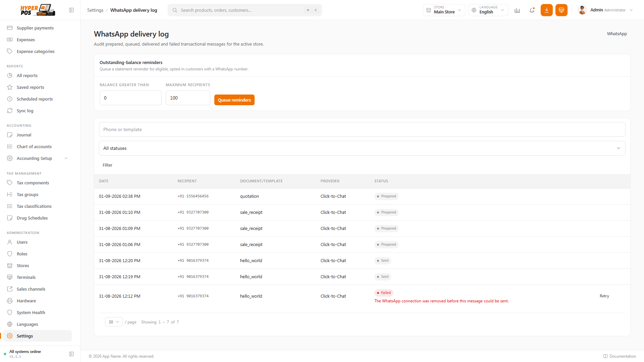Image resolution: width=644 pixels, height=362 pixels.
Task: Open the notifications bell
Action: 532,10
